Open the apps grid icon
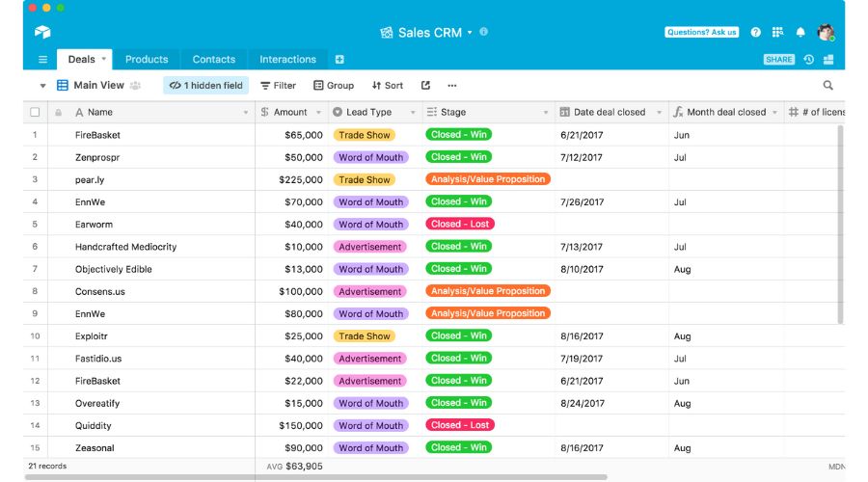The height and width of the screenshot is (482, 868). (777, 32)
